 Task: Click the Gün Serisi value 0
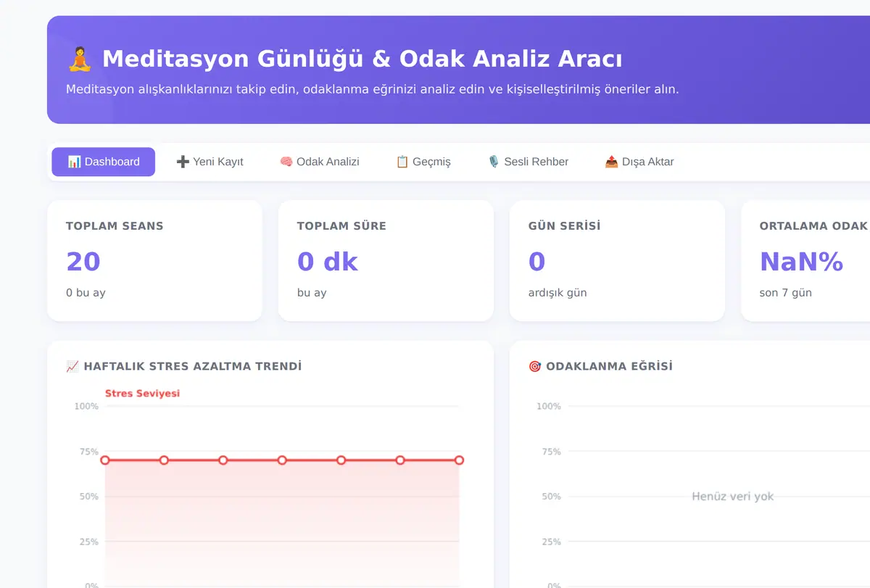pos(536,262)
